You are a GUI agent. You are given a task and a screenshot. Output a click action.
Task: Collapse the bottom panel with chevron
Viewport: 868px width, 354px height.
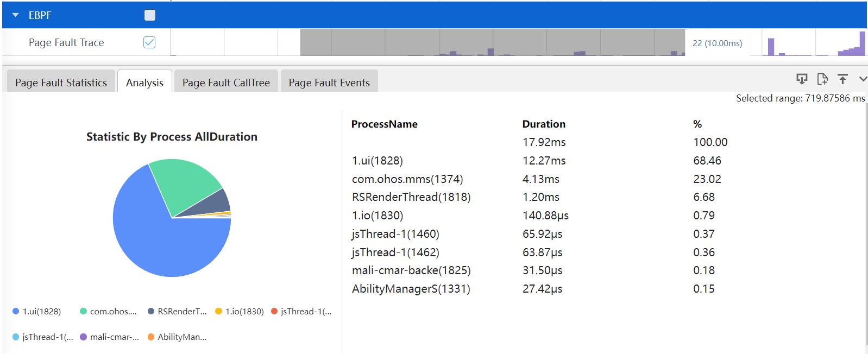coord(863,79)
